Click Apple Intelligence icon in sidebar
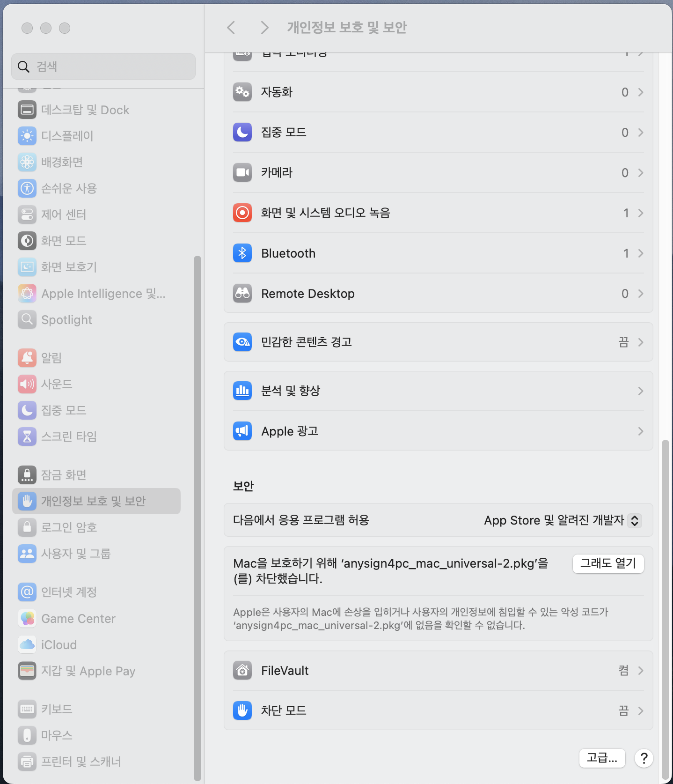 coord(27,294)
